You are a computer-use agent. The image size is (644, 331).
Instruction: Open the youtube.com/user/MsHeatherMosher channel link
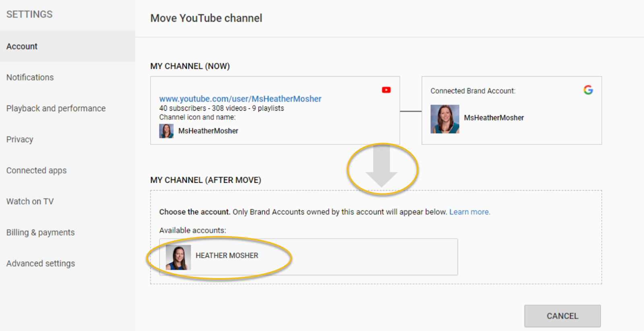coord(240,99)
